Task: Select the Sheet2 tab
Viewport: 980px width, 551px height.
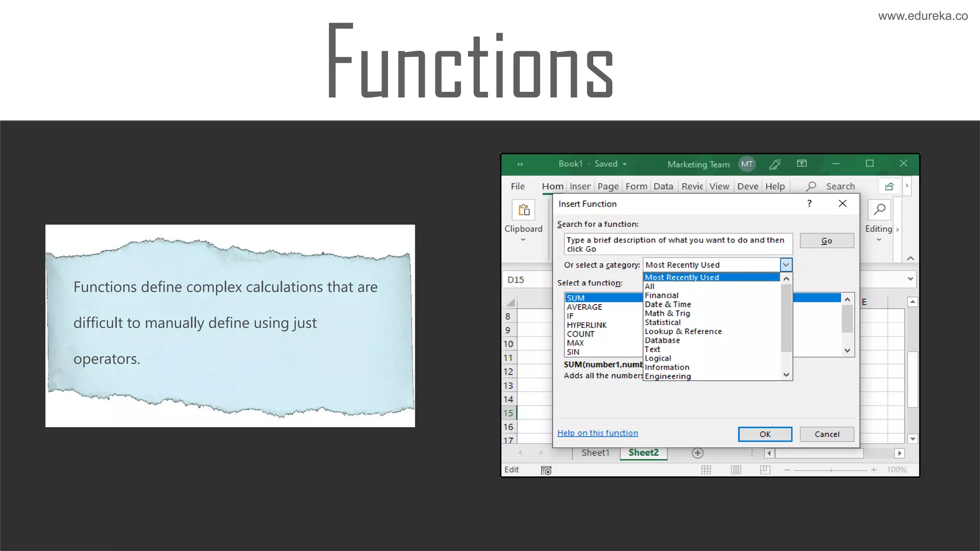Action: (644, 452)
